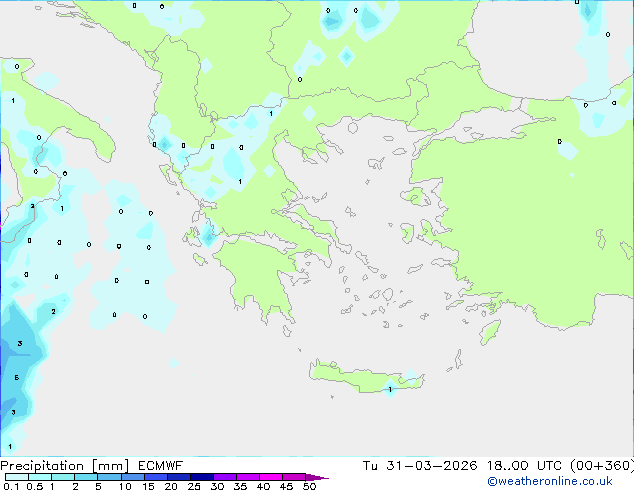The height and width of the screenshot is (490, 634).
Task: Click the '15' legend label
Action: click(x=148, y=486)
